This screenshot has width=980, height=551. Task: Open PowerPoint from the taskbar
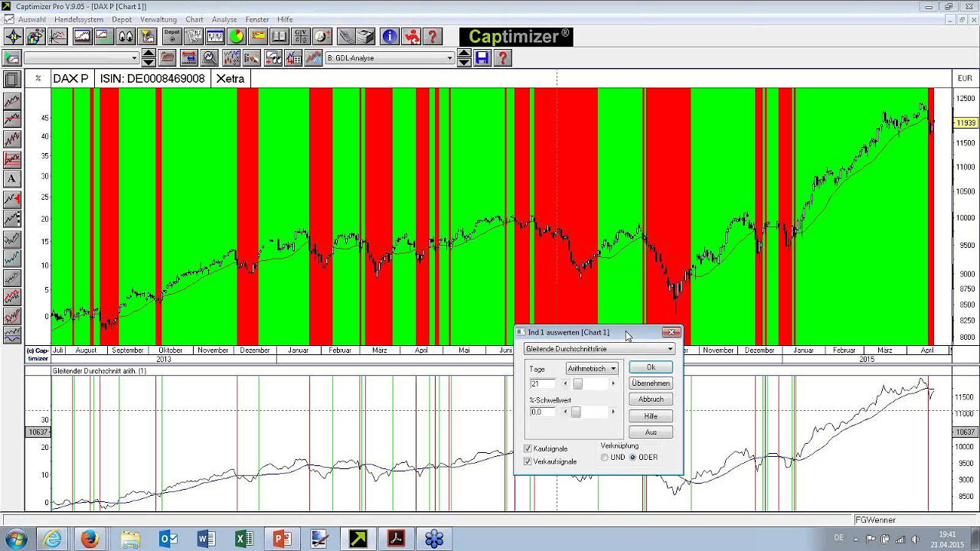tap(283, 539)
